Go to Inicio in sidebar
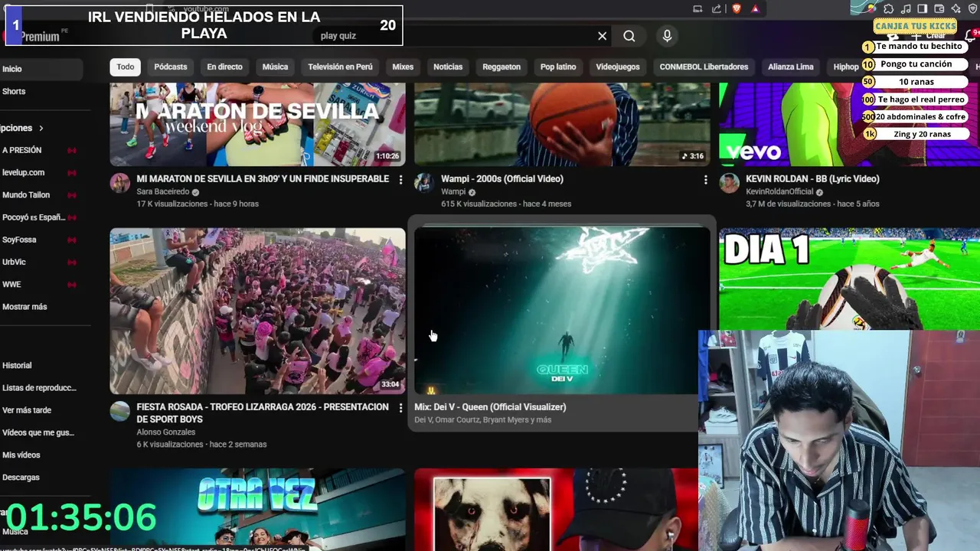 coord(41,69)
